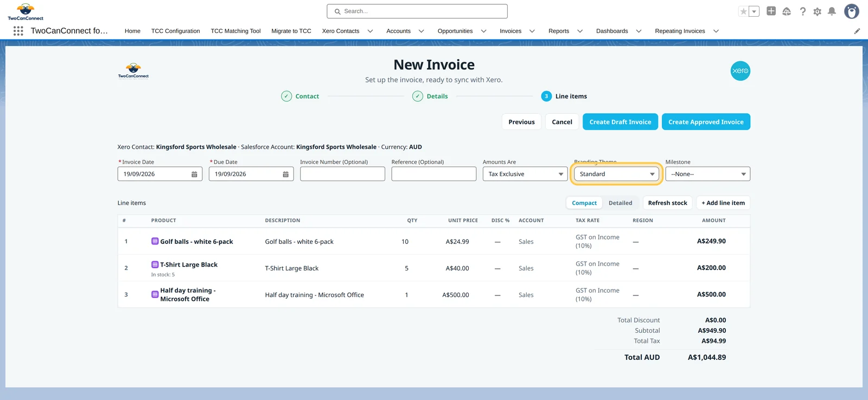868x400 pixels.
Task: Open the Accounts tab
Action: pos(398,31)
